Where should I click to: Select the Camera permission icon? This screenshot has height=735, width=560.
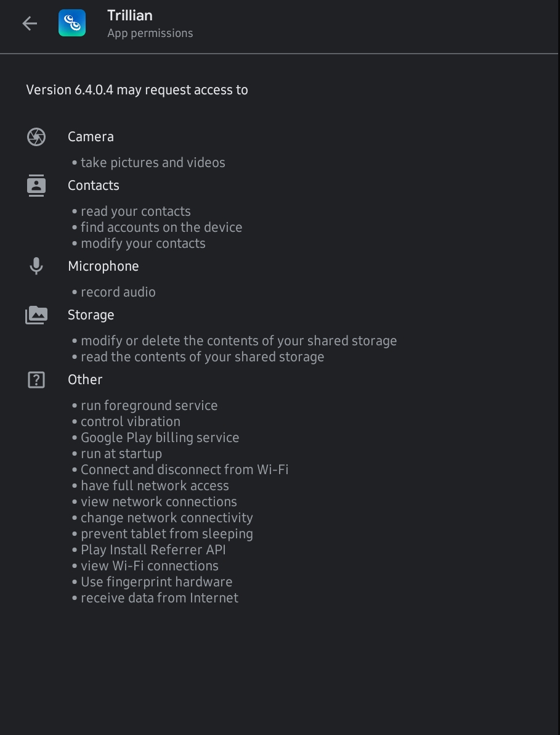pos(36,137)
